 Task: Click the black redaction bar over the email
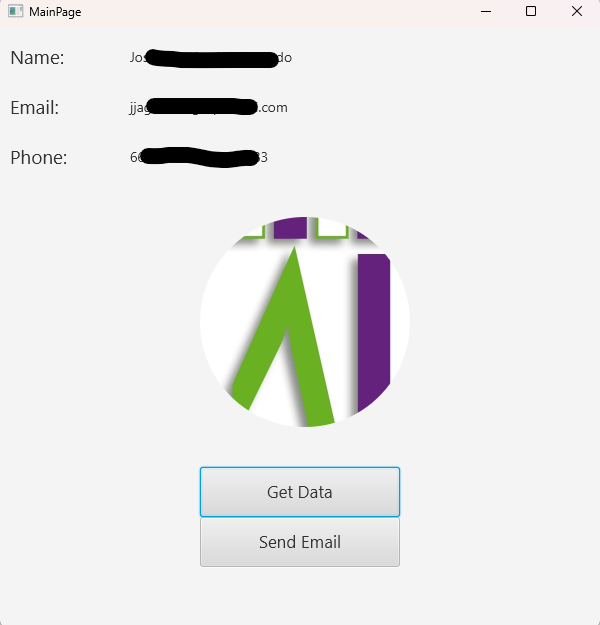pos(203,107)
